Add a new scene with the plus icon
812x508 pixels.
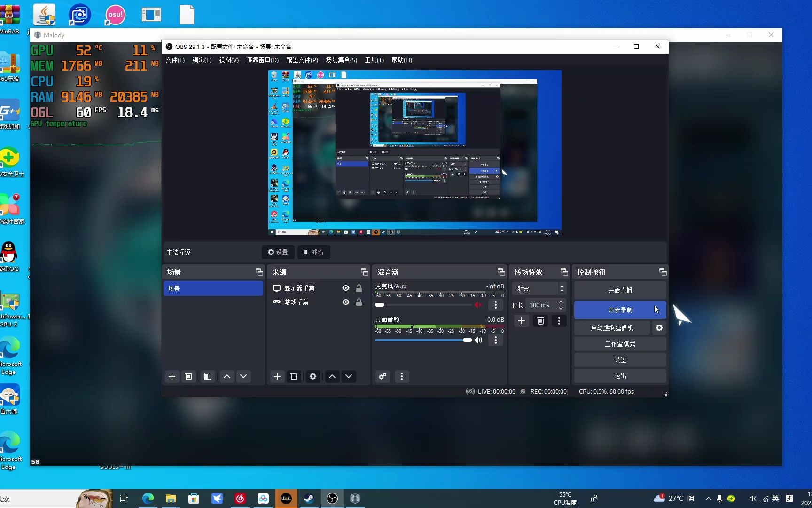click(x=172, y=376)
